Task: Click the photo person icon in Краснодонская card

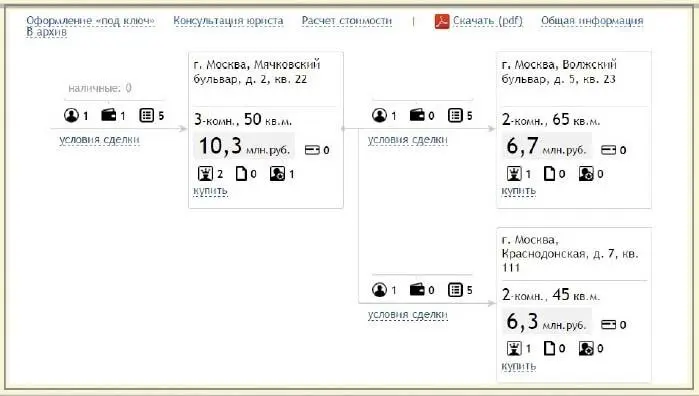Action: tap(586, 348)
